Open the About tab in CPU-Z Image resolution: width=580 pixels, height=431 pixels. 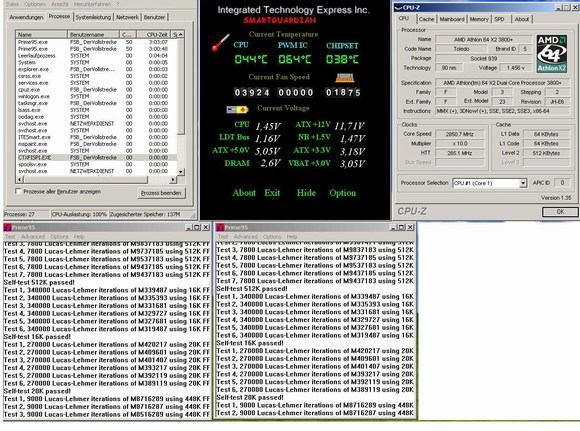click(522, 19)
